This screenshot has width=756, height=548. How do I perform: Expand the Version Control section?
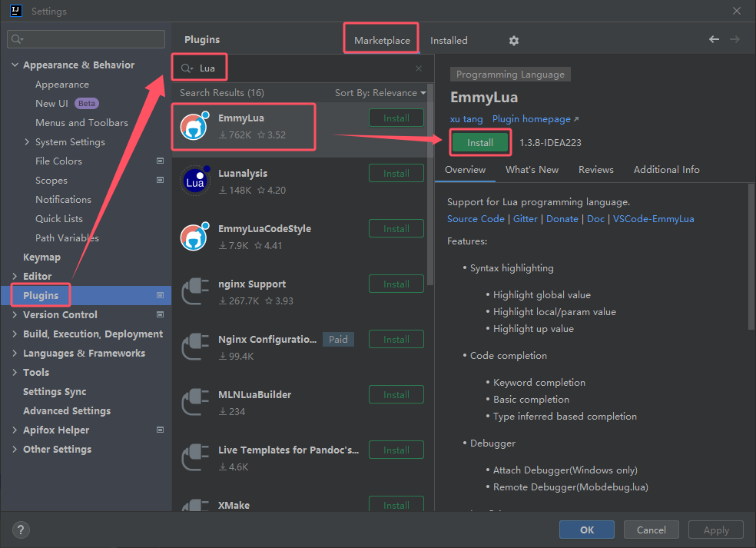[x=15, y=314]
